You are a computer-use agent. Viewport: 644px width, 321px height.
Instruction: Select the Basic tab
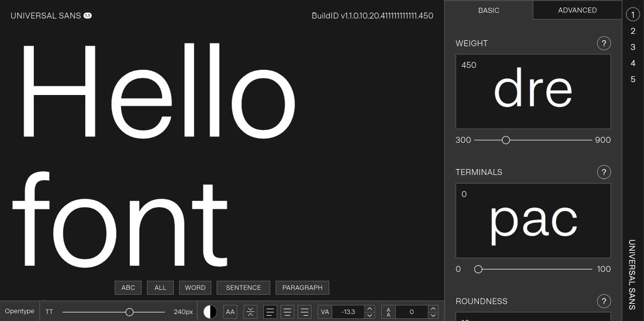(488, 10)
